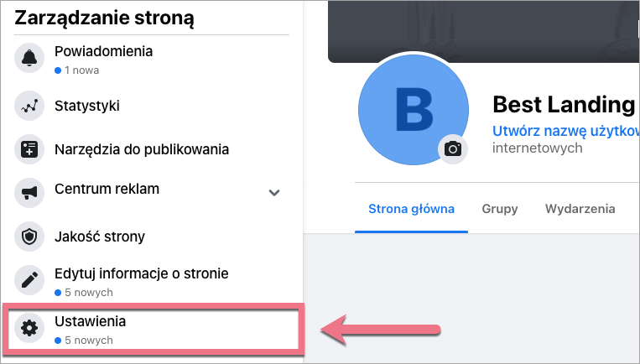Go to the Wydarzenia tab

[580, 209]
